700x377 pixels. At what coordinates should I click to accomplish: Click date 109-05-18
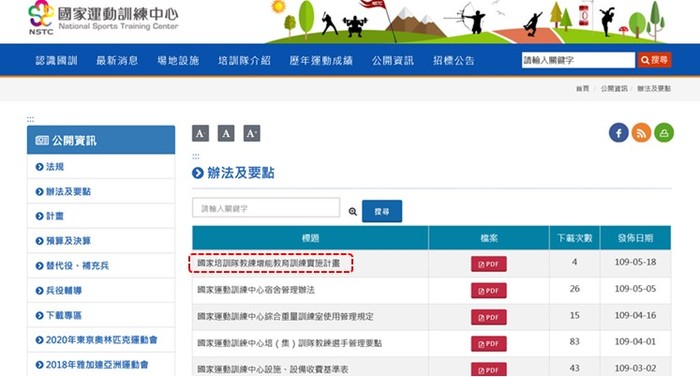pos(635,262)
